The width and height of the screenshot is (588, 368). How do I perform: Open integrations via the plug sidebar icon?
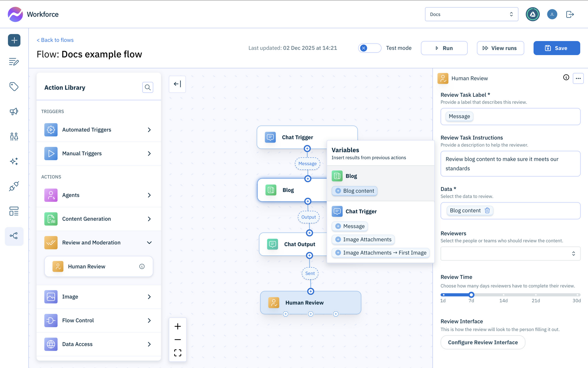tap(14, 186)
